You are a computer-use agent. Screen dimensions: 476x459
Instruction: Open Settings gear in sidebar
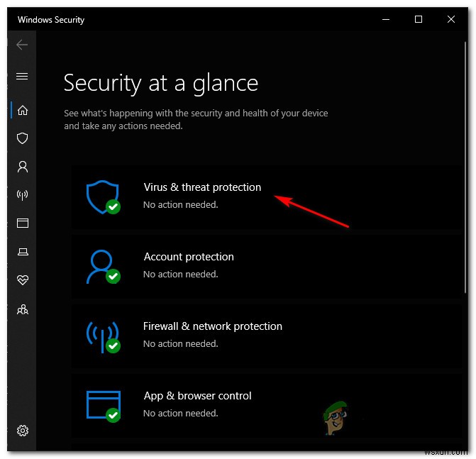tap(23, 430)
